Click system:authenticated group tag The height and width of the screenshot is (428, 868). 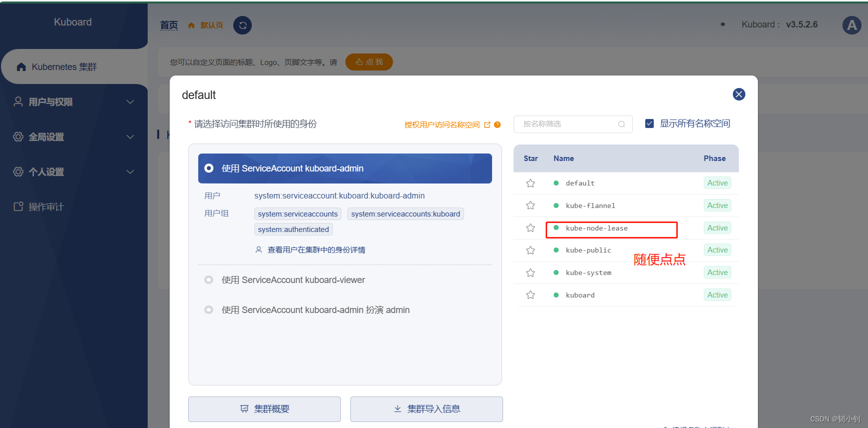coord(293,229)
